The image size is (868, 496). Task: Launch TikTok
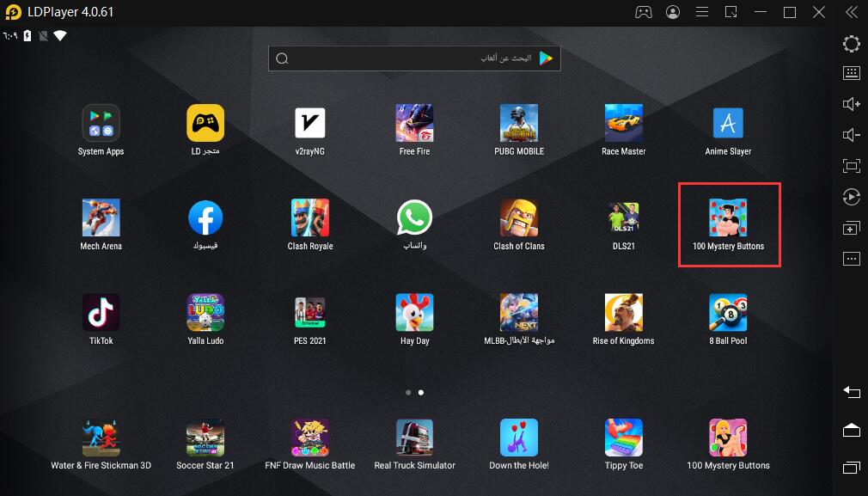[x=101, y=312]
